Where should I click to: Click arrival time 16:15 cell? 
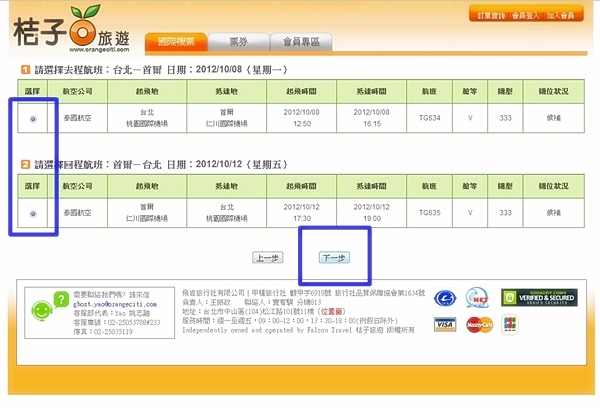tap(372, 118)
